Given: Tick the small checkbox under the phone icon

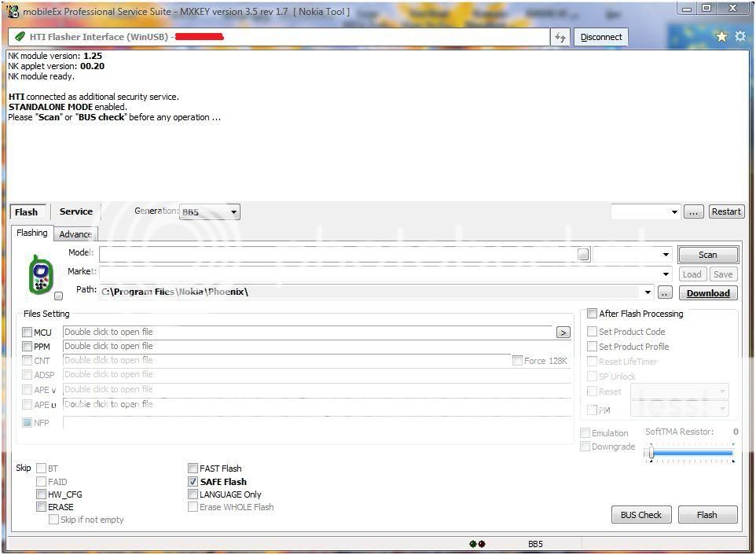Looking at the screenshot, I should tap(58, 296).
